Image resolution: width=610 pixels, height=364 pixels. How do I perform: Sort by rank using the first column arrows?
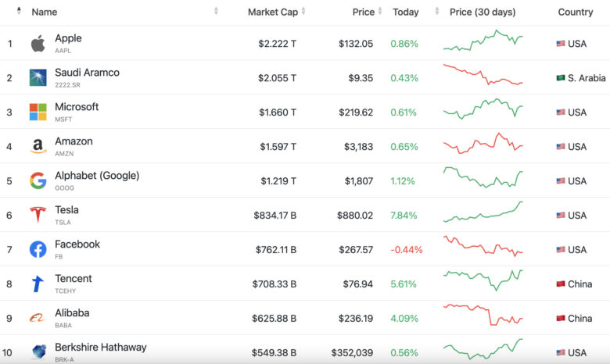[19, 11]
